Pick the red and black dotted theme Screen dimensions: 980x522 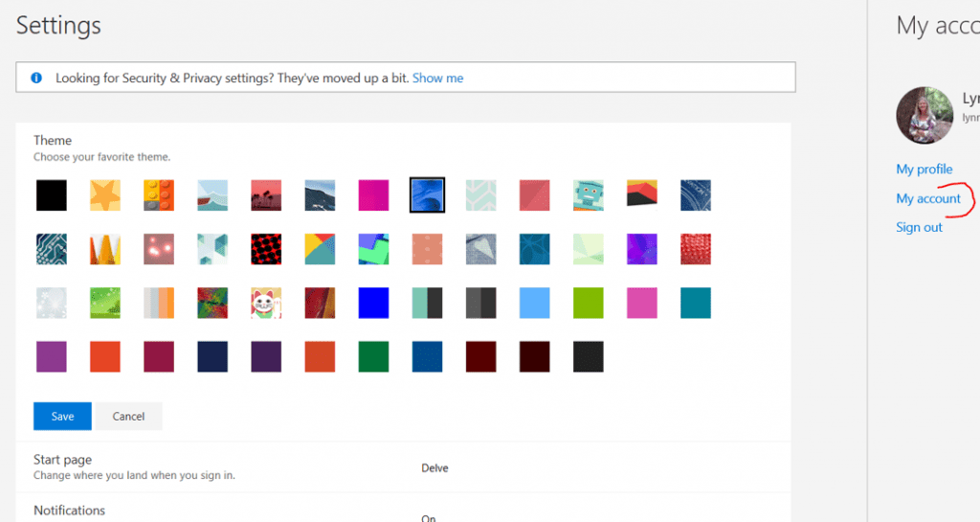[266, 249]
